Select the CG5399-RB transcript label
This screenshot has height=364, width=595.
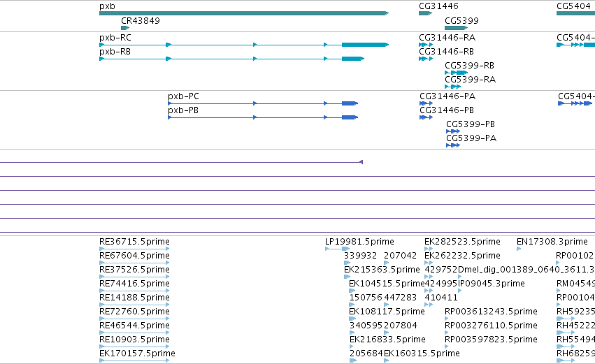coord(469,66)
